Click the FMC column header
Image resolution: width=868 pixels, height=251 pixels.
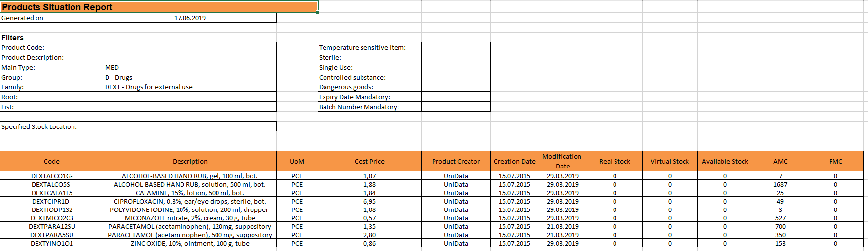click(x=835, y=161)
